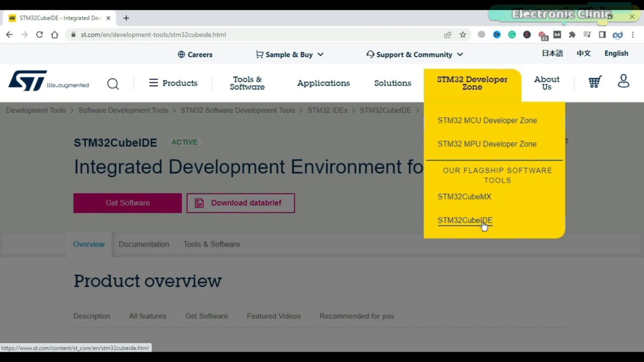
Task: Select English language
Action: click(x=616, y=53)
